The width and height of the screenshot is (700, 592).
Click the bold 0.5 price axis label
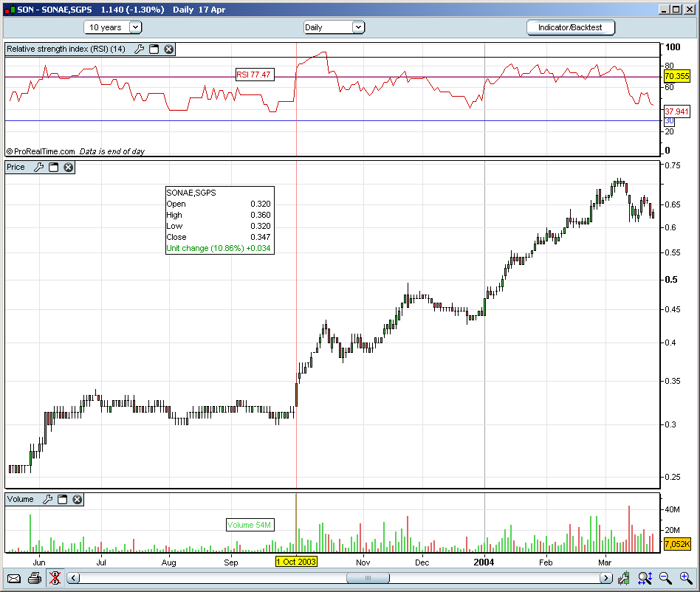(671, 280)
